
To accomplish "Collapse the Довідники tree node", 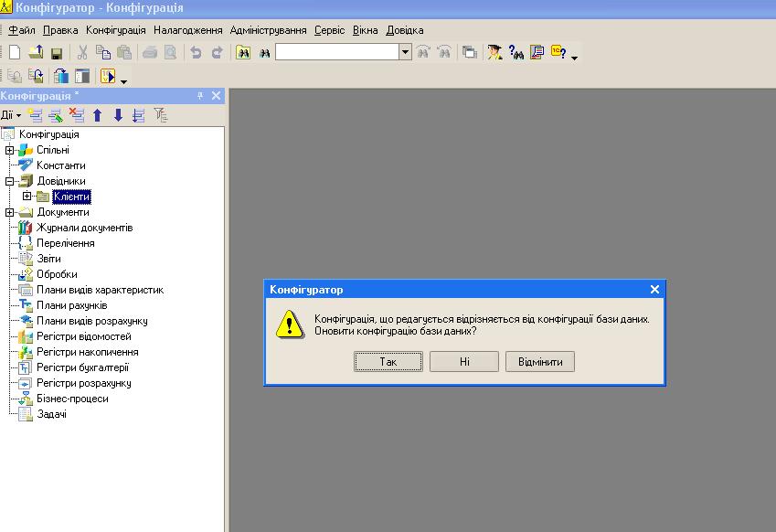I will [9, 181].
